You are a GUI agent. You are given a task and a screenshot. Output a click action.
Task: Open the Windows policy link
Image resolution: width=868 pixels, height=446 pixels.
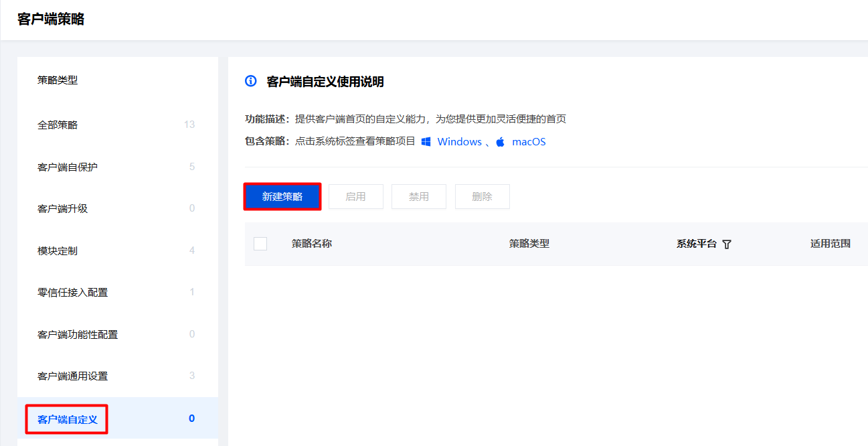459,142
